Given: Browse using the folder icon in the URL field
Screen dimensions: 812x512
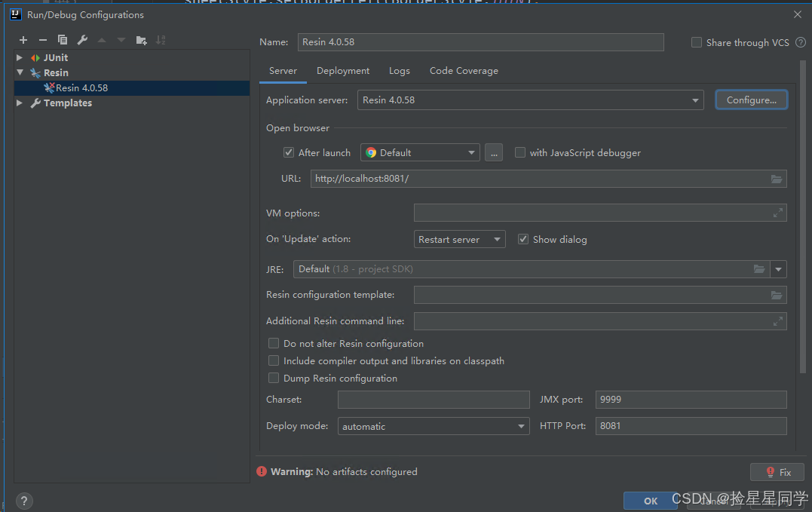Looking at the screenshot, I should (x=777, y=179).
